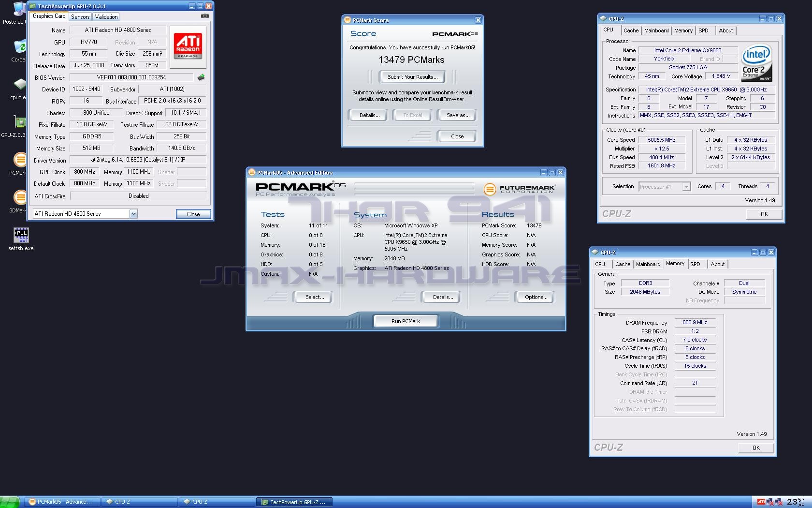Viewport: 812px width, 508px height.
Task: Switch to the Validation tab in GPU-Z
Action: 106,16
